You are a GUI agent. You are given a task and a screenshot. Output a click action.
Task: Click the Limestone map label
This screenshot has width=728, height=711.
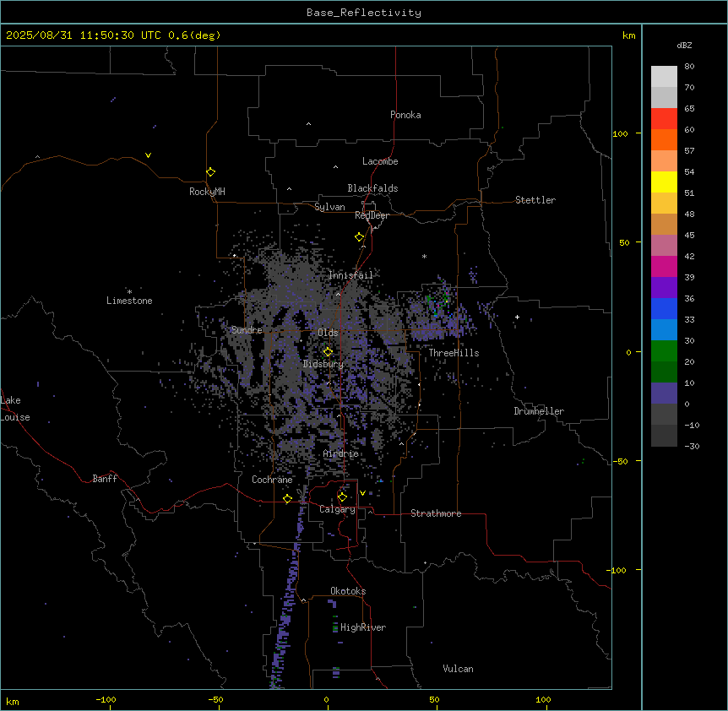pyautogui.click(x=129, y=301)
